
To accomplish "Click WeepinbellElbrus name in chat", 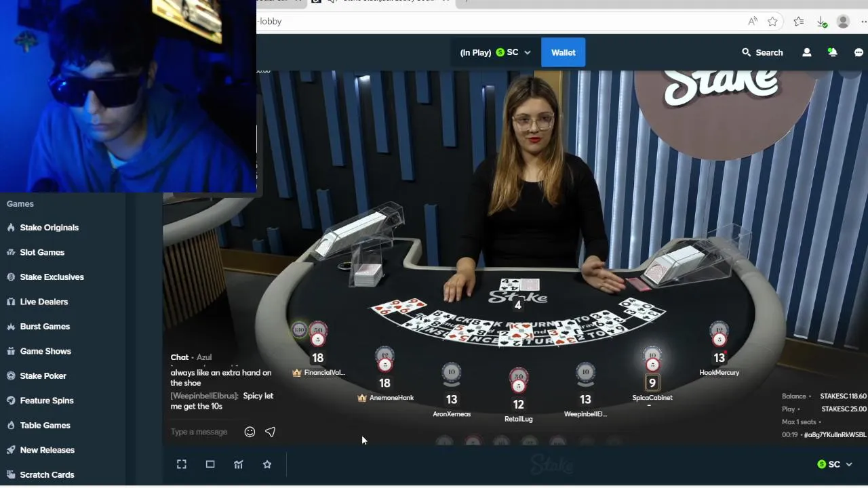I will coord(205,396).
